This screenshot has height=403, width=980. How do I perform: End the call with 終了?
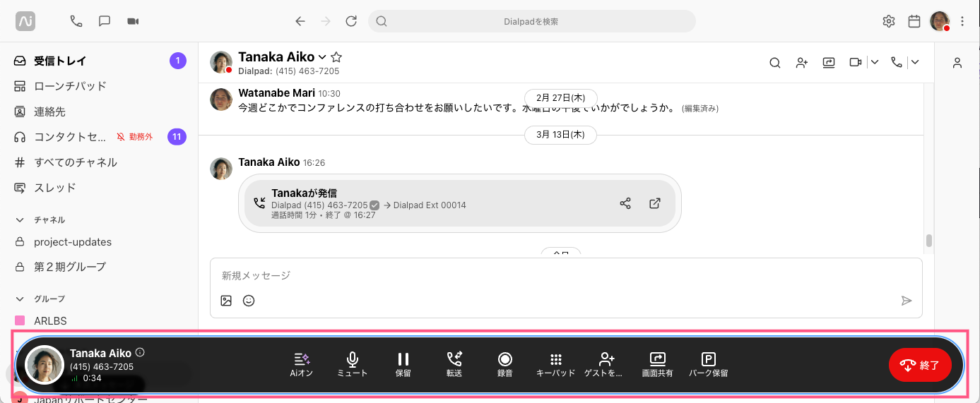click(x=921, y=365)
